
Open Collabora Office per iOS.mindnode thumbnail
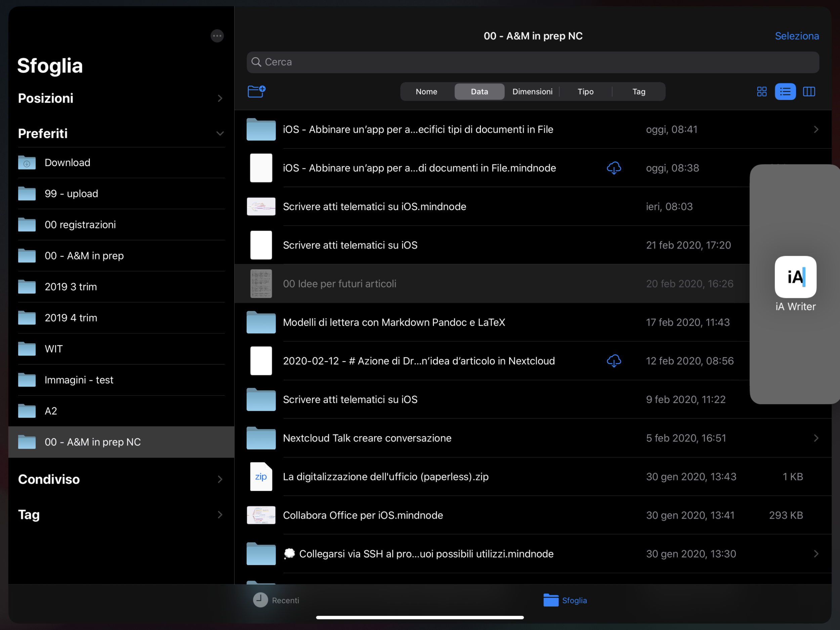(x=261, y=515)
